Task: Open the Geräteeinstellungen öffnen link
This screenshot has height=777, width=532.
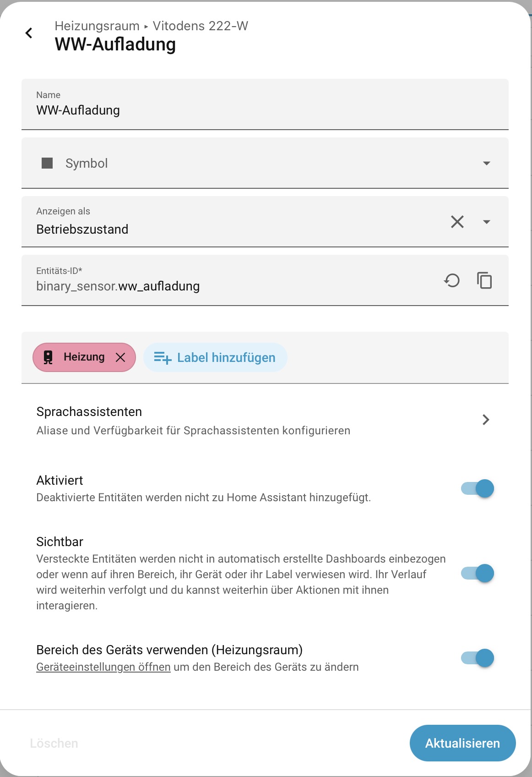Action: 103,667
